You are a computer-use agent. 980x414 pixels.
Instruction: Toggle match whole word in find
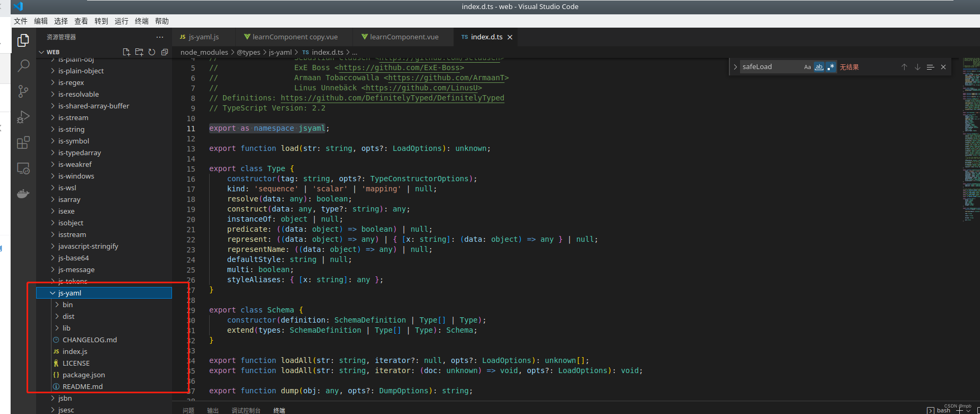click(819, 67)
